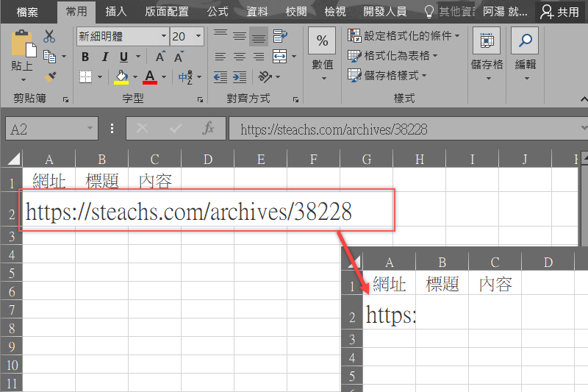Select cell B1 labeled 標題
Viewport: 588px width, 392px height.
(x=102, y=182)
